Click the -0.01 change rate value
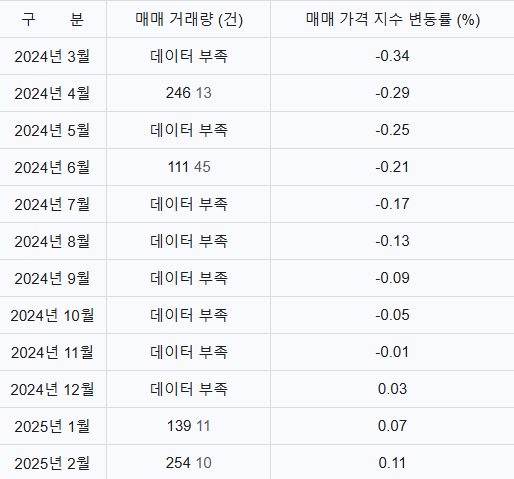This screenshot has height=479, width=514. coord(392,352)
